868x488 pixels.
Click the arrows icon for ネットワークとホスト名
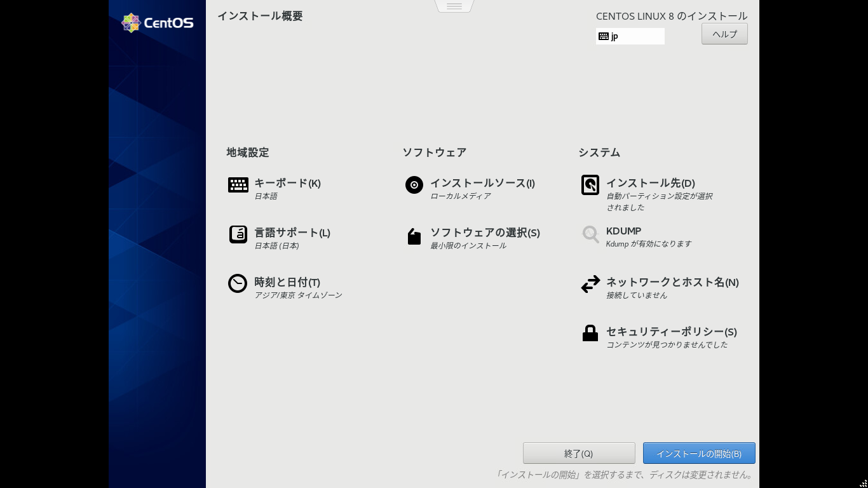[590, 284]
